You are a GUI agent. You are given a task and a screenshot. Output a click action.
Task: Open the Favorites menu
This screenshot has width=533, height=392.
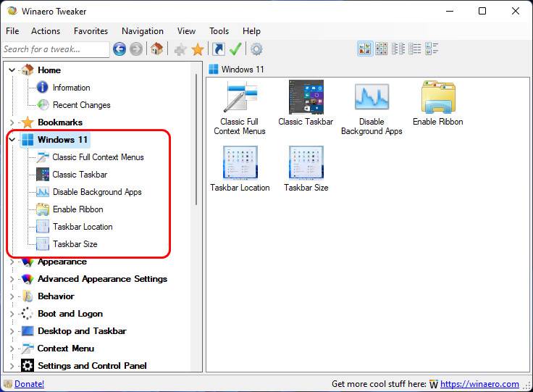tap(91, 31)
